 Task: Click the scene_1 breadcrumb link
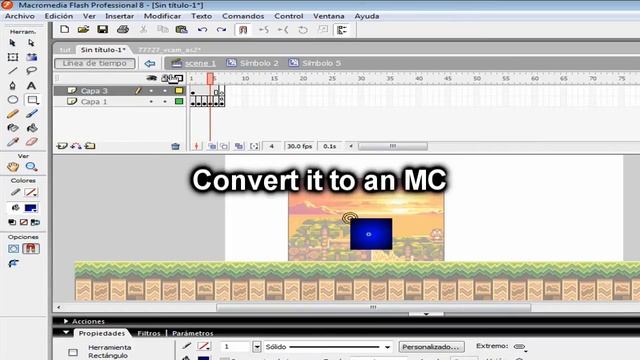200,63
